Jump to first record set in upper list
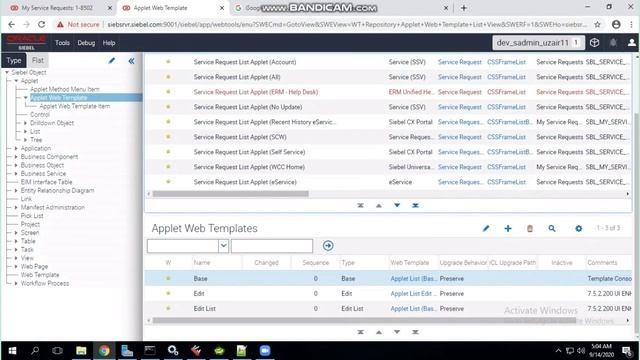The image size is (640, 360). 360,205
